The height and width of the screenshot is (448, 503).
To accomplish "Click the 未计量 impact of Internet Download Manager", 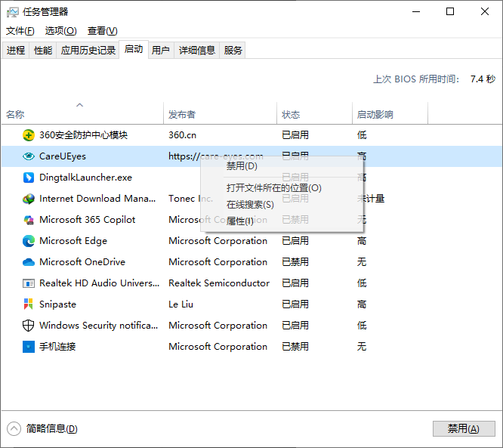I will point(371,199).
